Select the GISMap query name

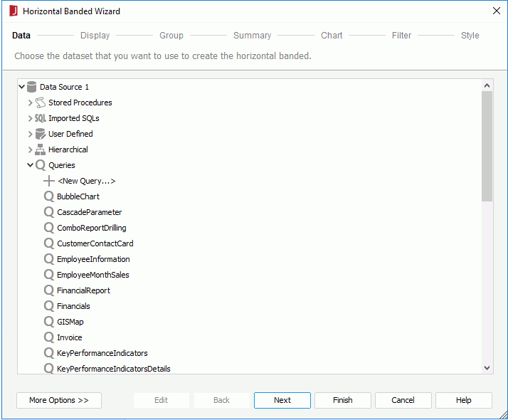(x=70, y=322)
